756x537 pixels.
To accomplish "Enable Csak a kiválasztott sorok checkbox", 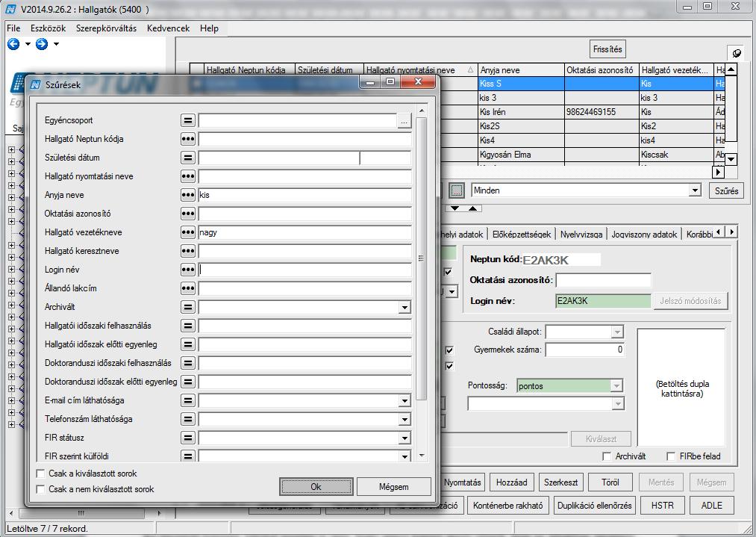I will [x=41, y=474].
